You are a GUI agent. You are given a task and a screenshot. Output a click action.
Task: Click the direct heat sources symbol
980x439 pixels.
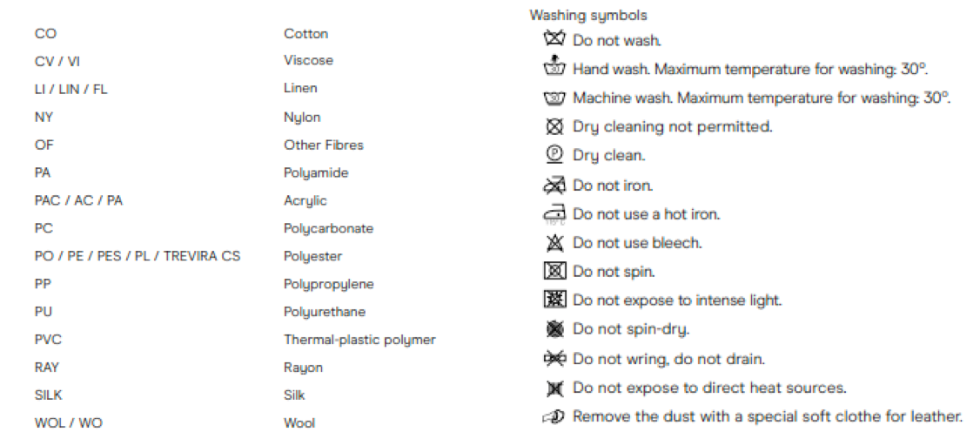[x=554, y=388]
